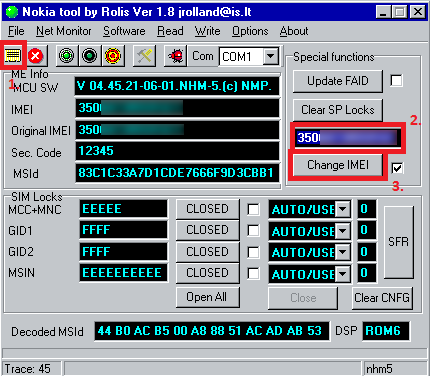The height and width of the screenshot is (376, 430).
Task: Expand the GID1 AUTO/USER dropdown
Action: [342, 231]
